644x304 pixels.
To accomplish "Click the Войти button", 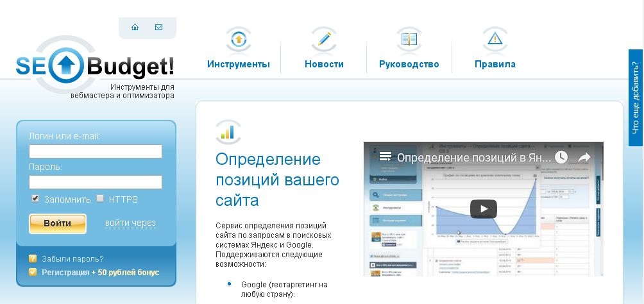I will tap(58, 223).
